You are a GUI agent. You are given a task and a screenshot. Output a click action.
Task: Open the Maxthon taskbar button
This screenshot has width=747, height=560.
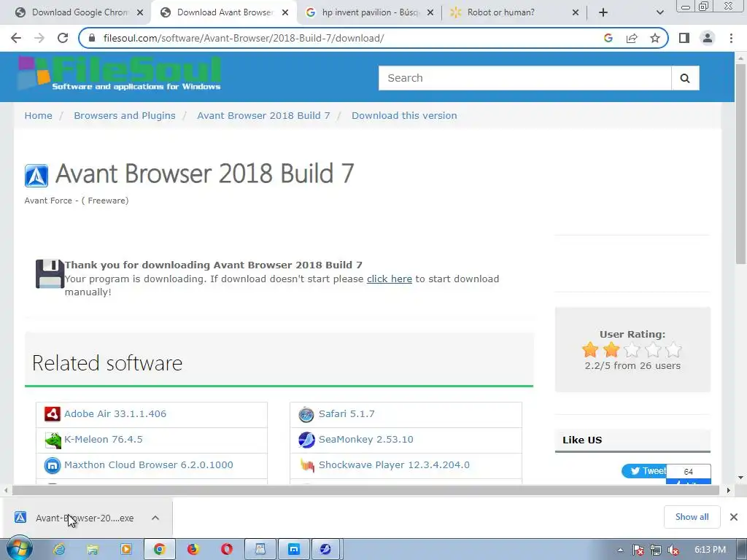294,550
